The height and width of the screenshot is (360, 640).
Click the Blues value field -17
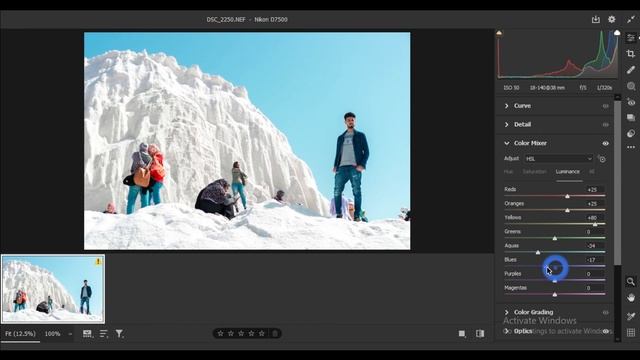[592, 260]
